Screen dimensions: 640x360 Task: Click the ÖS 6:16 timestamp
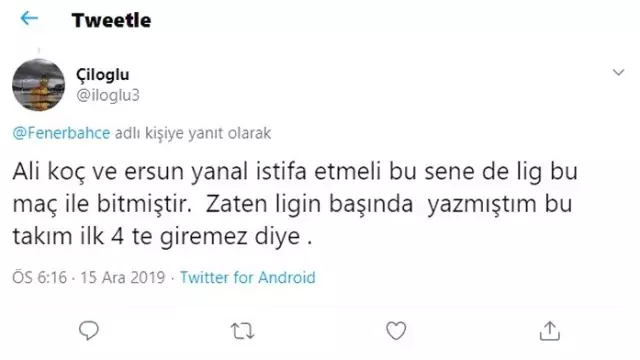pyautogui.click(x=39, y=278)
